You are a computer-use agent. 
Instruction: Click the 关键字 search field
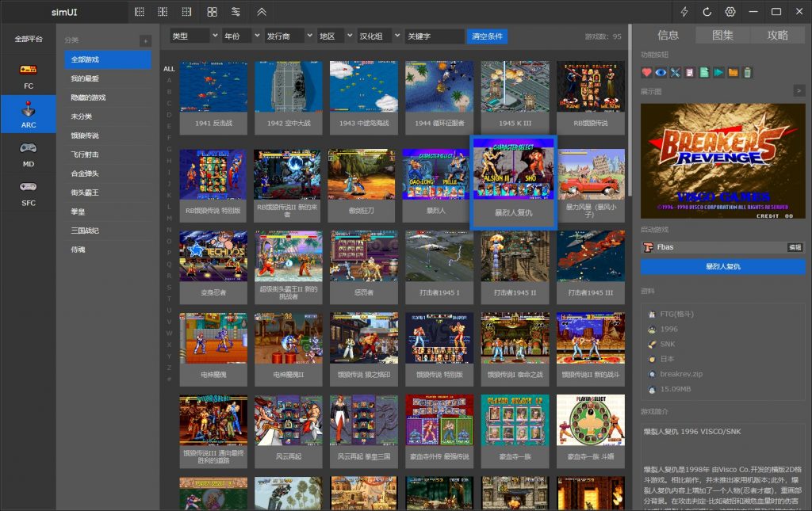[434, 36]
